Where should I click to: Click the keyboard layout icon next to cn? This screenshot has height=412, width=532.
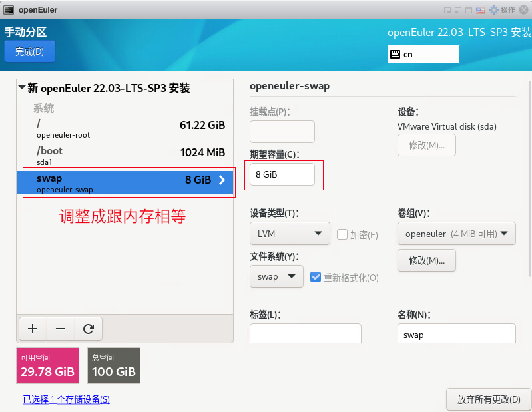pos(395,55)
